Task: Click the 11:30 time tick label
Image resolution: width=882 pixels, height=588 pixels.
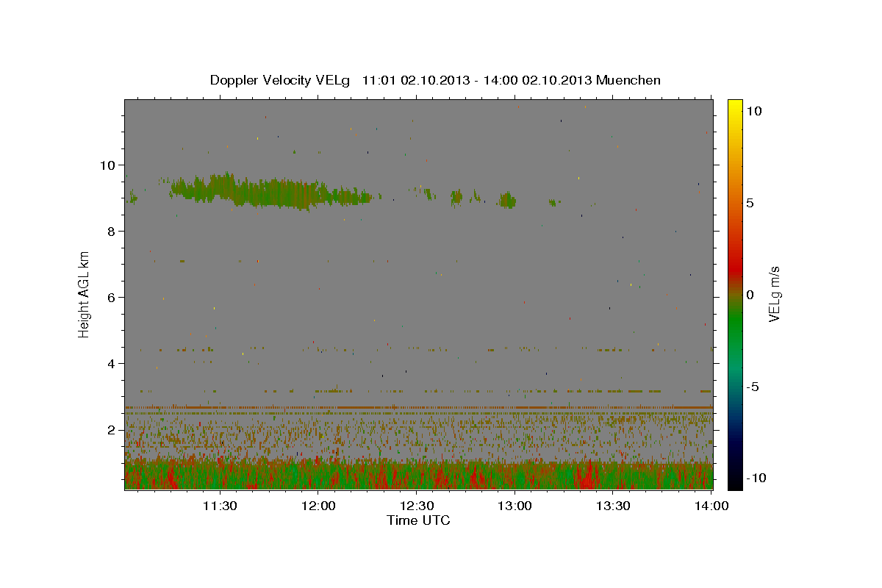Action: (220, 506)
